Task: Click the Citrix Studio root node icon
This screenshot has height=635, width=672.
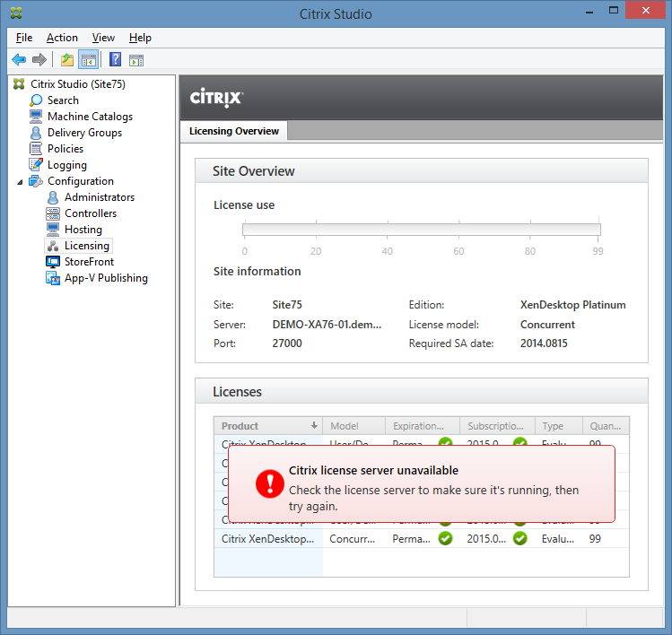Action: 19,84
